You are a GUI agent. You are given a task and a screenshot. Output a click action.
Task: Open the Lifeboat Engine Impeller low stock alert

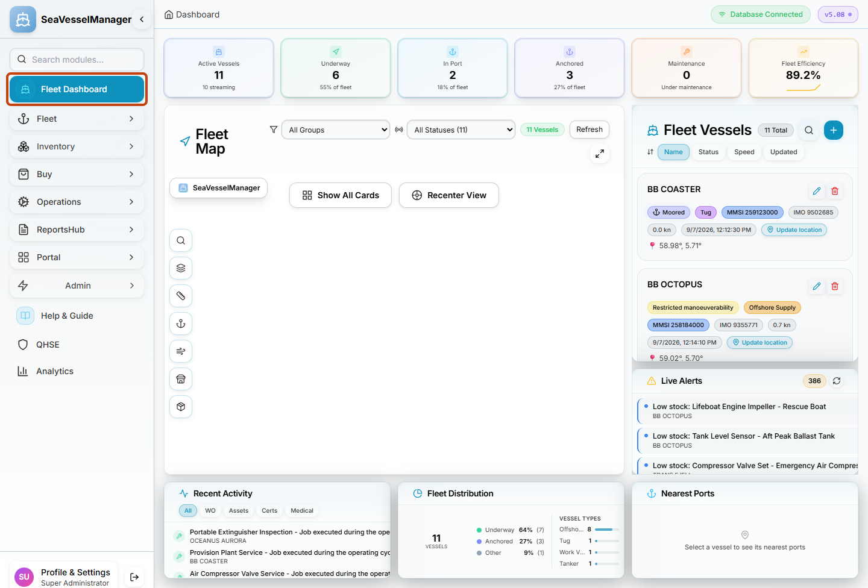coord(747,411)
